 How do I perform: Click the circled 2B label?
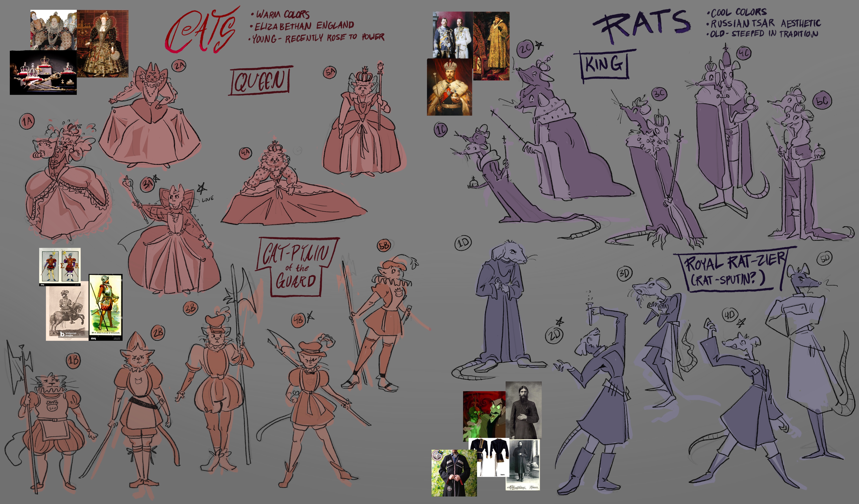click(x=157, y=332)
